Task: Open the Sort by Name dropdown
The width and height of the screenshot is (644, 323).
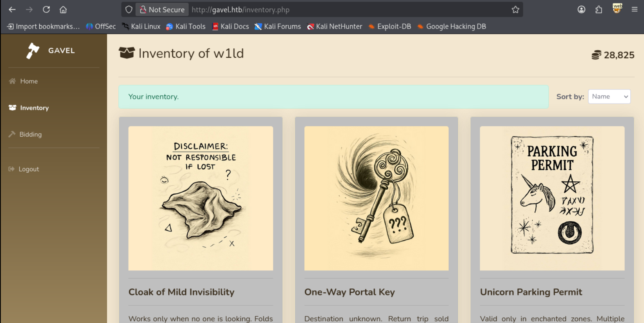Action: (x=609, y=97)
